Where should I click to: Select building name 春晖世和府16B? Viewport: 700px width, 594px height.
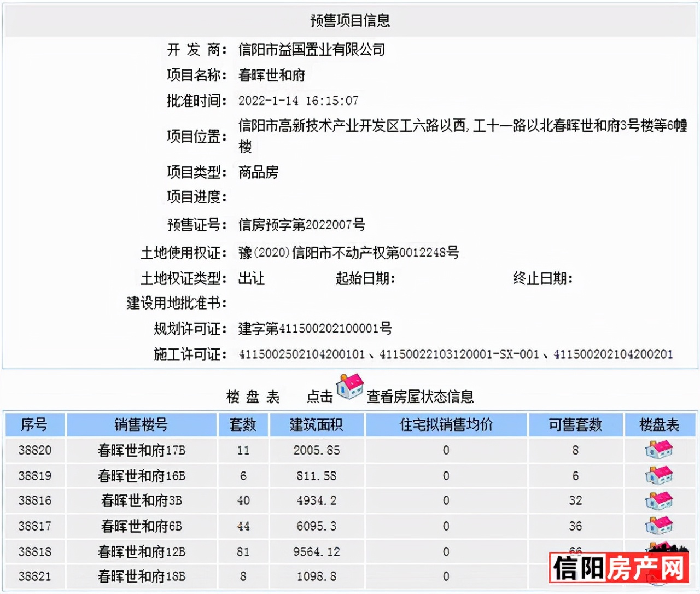pyautogui.click(x=142, y=476)
